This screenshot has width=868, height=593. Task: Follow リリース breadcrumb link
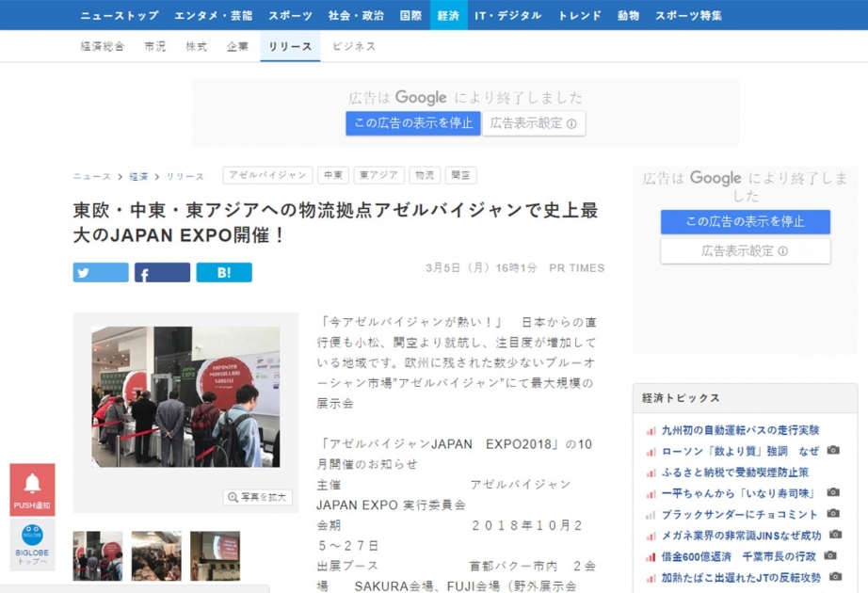point(185,176)
